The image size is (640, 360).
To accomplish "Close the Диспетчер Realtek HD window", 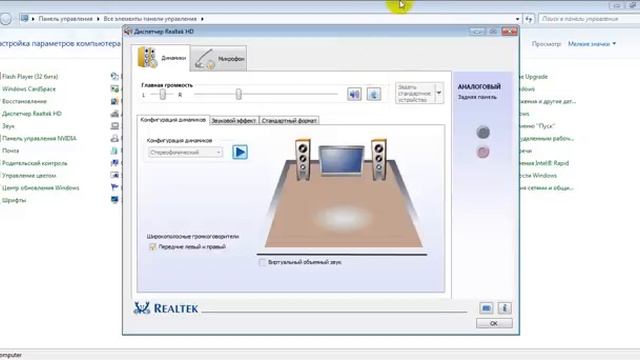I will point(509,31).
